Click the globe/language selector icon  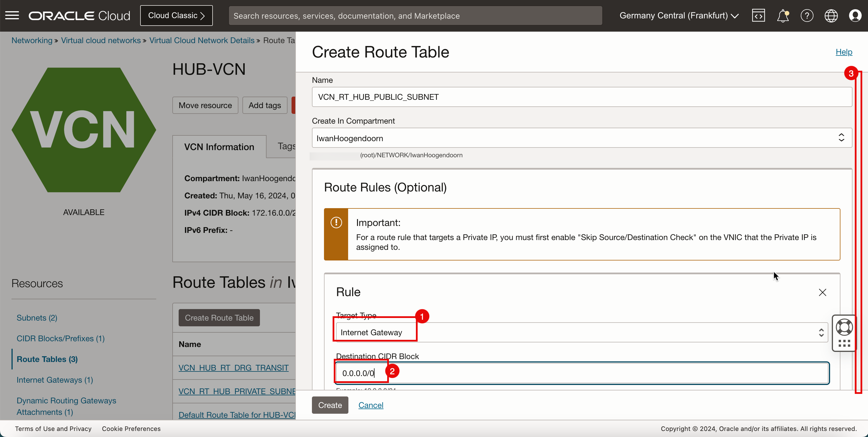(831, 16)
